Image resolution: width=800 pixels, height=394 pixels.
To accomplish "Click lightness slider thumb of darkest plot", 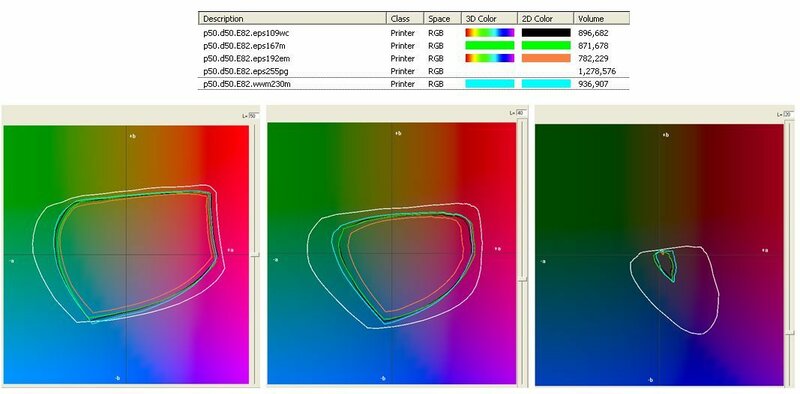I will tap(790, 332).
